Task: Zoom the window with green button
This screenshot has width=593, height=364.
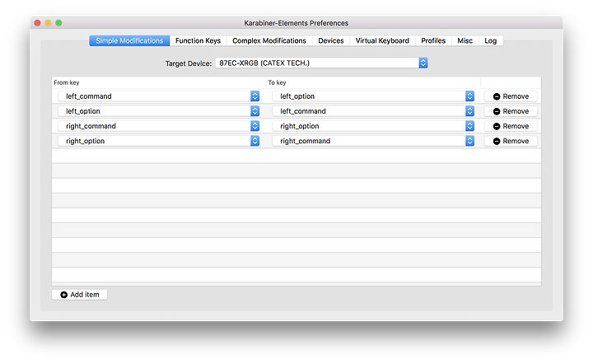Action: point(58,23)
